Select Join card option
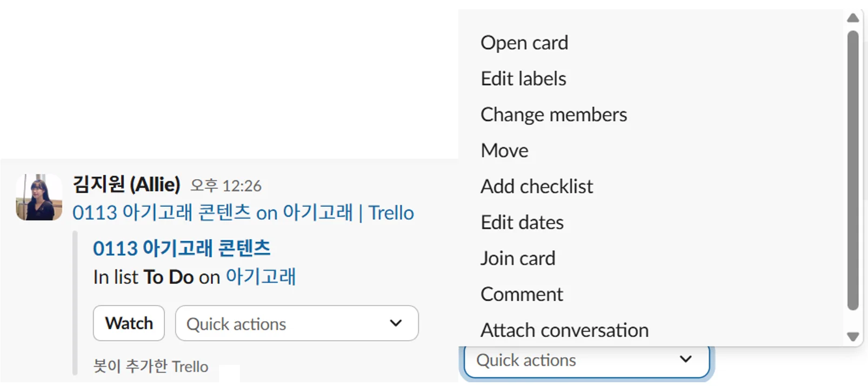This screenshot has width=868, height=386. pyautogui.click(x=518, y=259)
